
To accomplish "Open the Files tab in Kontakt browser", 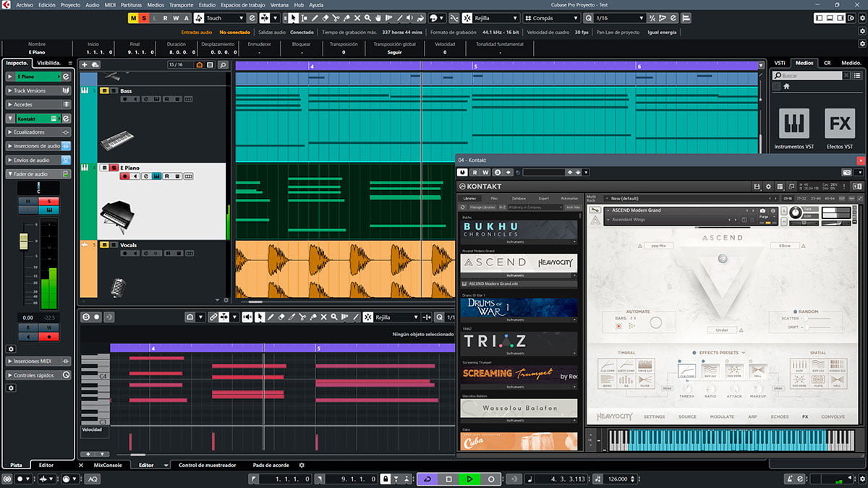I will pyautogui.click(x=494, y=198).
